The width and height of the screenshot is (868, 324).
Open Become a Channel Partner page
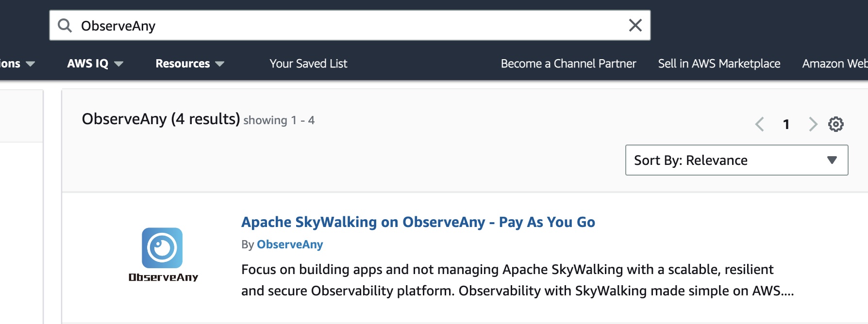568,64
